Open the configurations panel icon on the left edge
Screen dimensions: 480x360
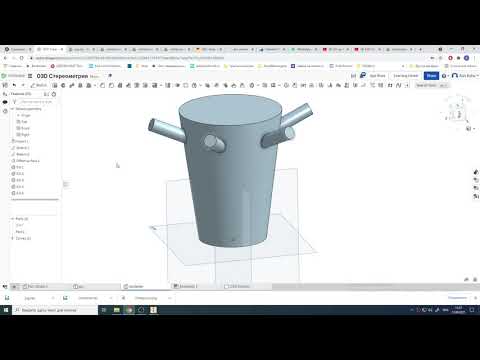coord(5,111)
